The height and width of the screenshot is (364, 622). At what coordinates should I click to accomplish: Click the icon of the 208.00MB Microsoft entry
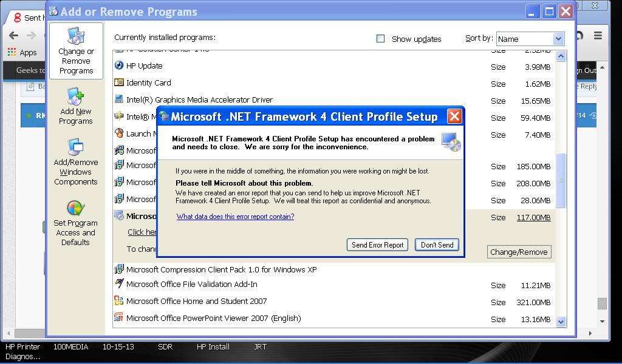[x=119, y=182]
